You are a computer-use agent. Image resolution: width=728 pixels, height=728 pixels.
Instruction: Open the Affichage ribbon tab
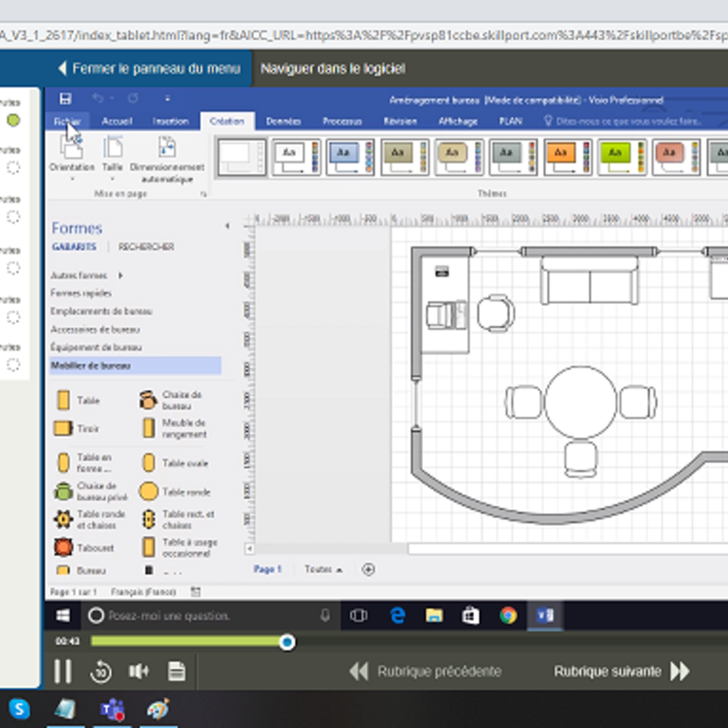click(458, 122)
